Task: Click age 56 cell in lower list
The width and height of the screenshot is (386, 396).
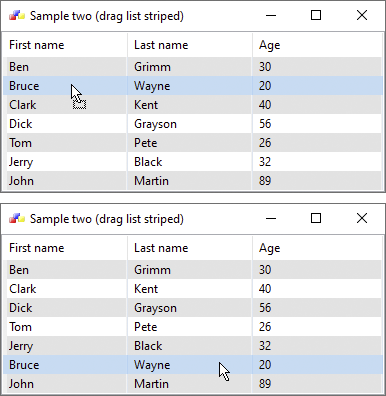Action: (x=265, y=308)
